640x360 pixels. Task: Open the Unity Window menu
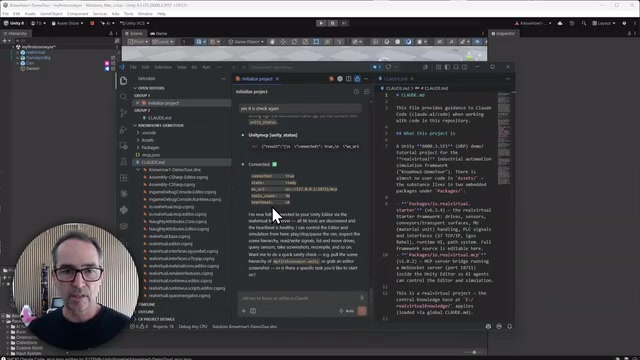[145, 14]
